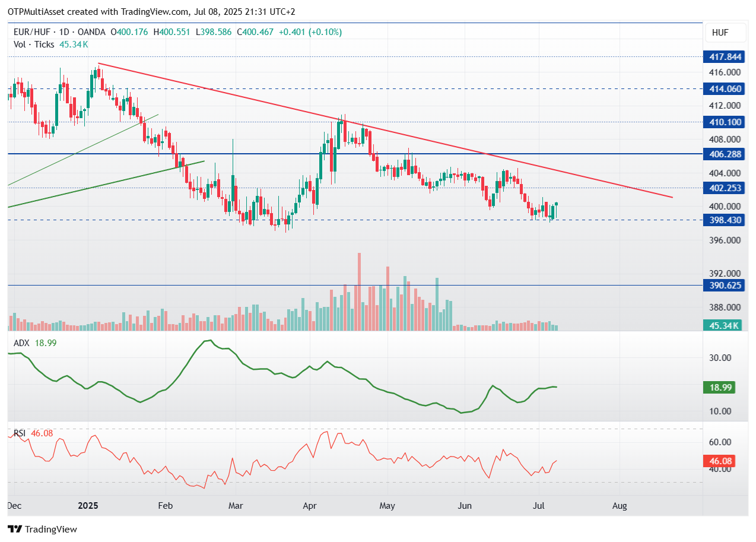Click the 406.288 horizontal line label
756x542 pixels.
click(x=723, y=154)
